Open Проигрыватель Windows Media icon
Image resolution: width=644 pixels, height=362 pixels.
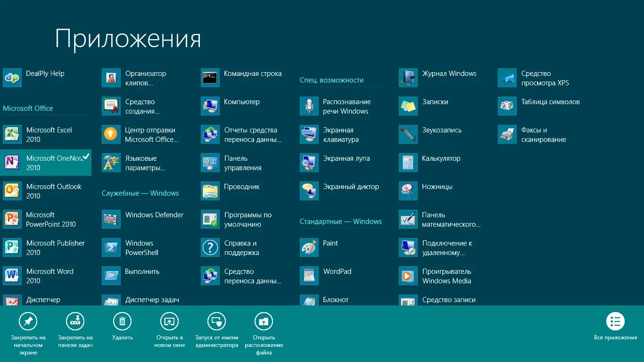coord(408,276)
